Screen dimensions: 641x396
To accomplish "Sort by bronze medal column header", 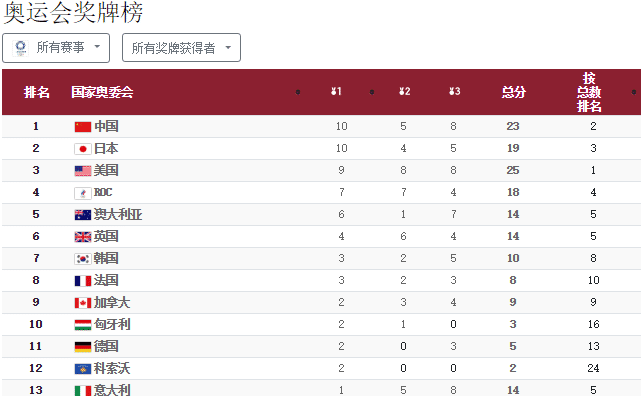I will click(455, 92).
